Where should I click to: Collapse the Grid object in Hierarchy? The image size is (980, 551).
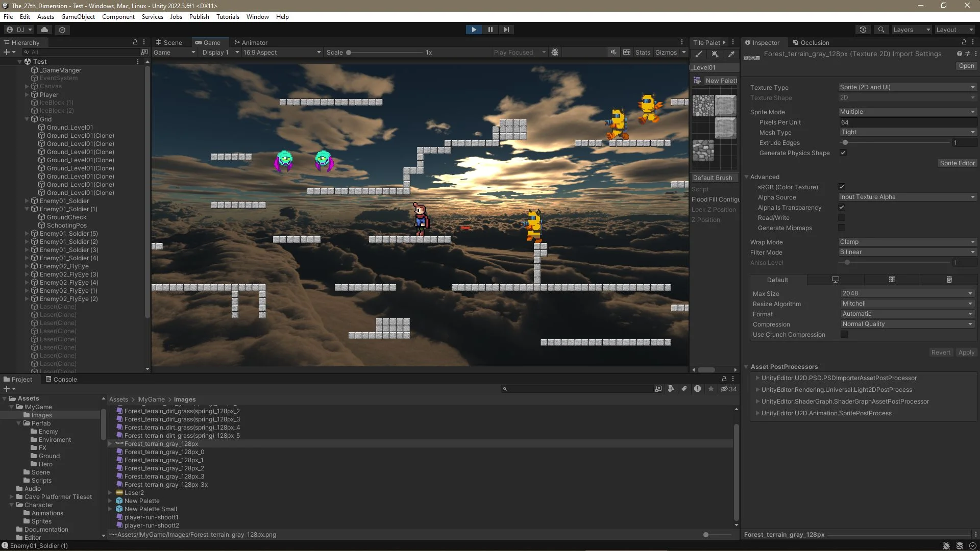click(x=27, y=119)
